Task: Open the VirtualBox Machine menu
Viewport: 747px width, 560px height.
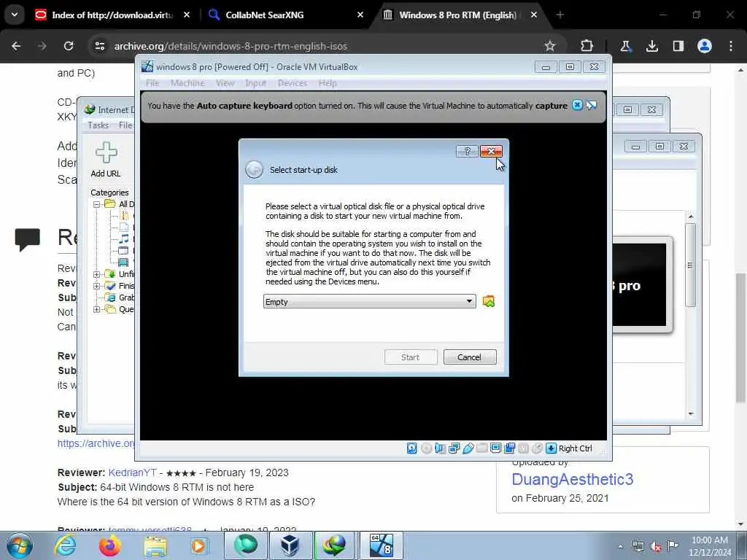Action: pyautogui.click(x=187, y=83)
